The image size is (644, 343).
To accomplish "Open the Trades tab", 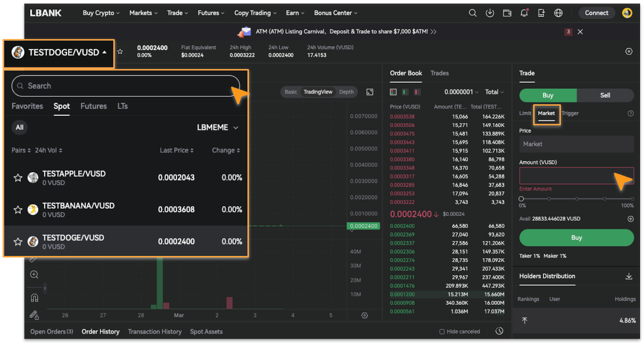I will (x=440, y=73).
